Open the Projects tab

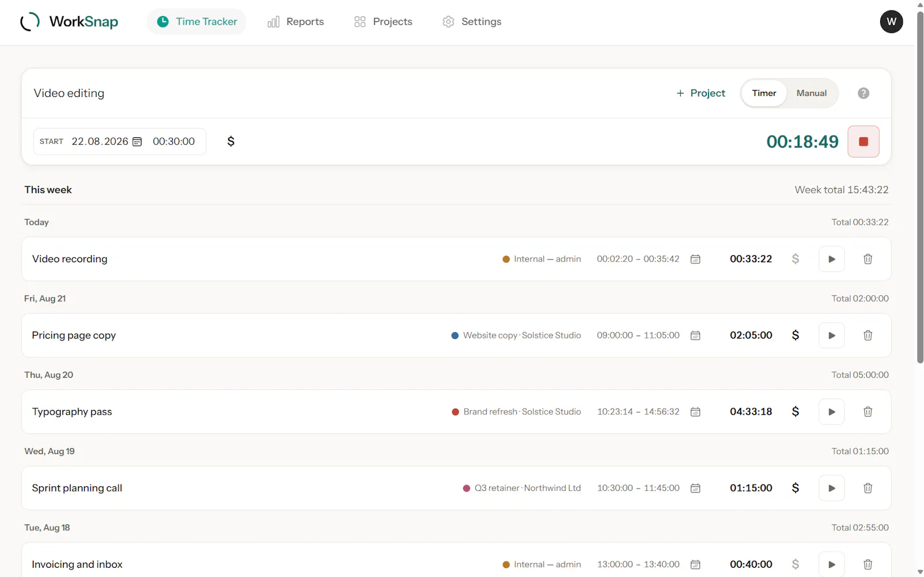383,21
